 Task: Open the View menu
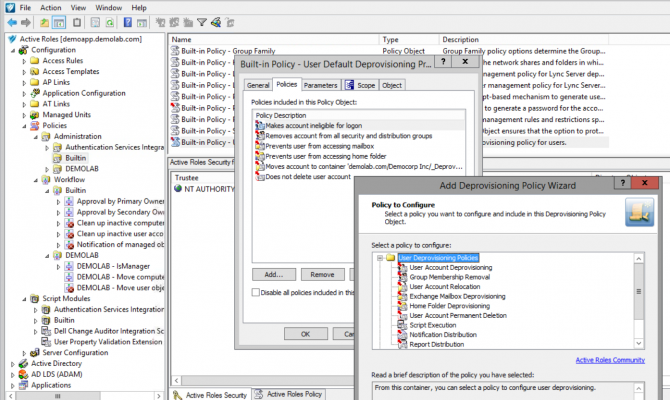pyautogui.click(x=78, y=8)
